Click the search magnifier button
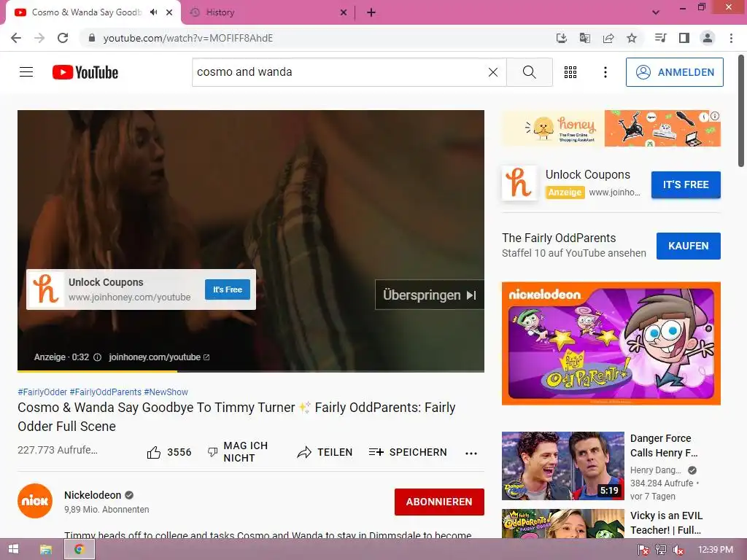This screenshot has height=560, width=747. click(x=530, y=72)
